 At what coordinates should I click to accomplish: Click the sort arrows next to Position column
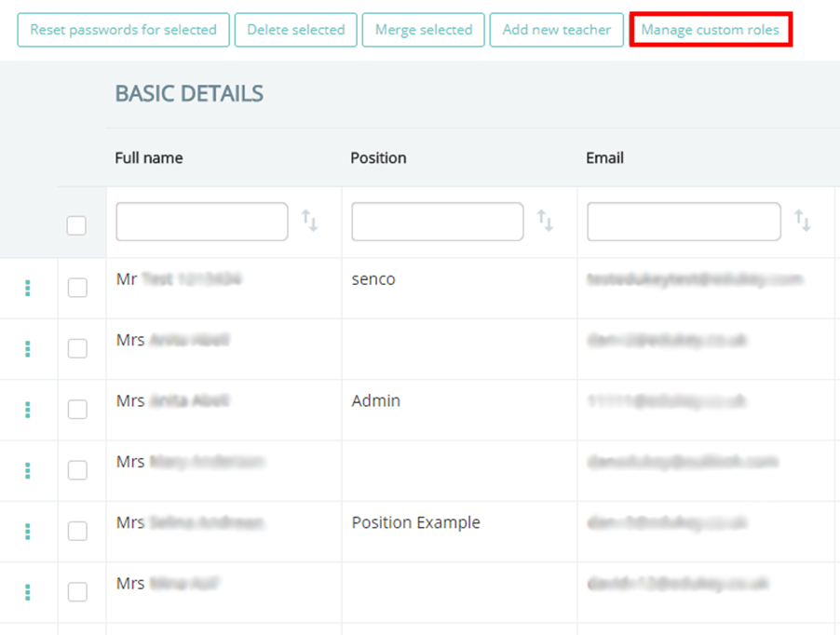pos(545,221)
